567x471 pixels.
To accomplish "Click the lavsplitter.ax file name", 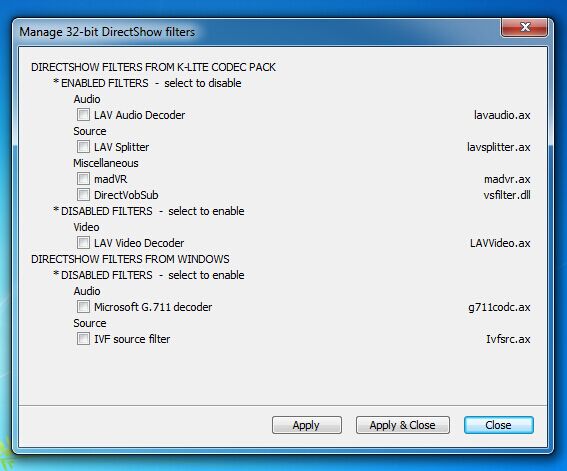I will tap(499, 147).
